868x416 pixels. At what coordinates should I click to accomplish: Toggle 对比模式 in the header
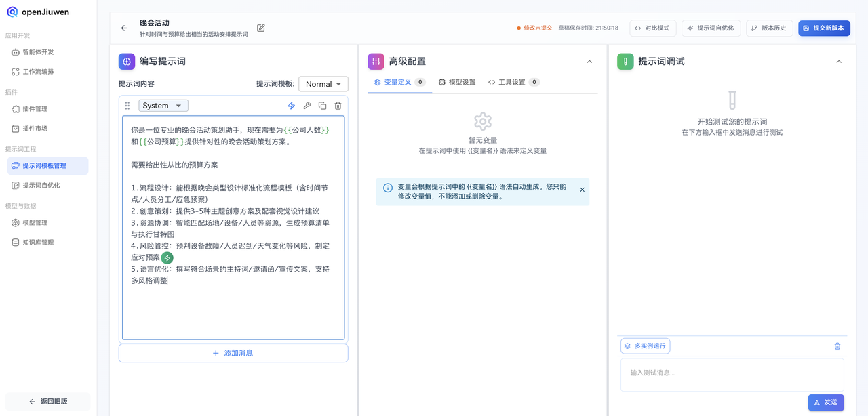(652, 28)
